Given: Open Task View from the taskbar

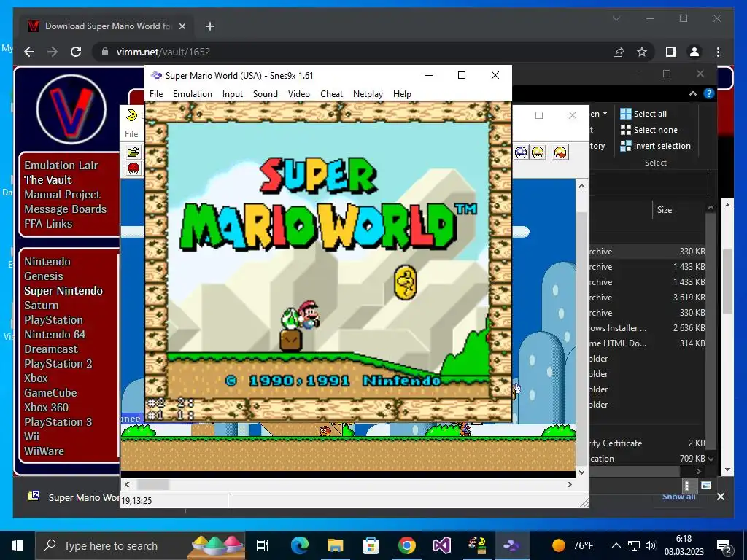Looking at the screenshot, I should [x=263, y=545].
